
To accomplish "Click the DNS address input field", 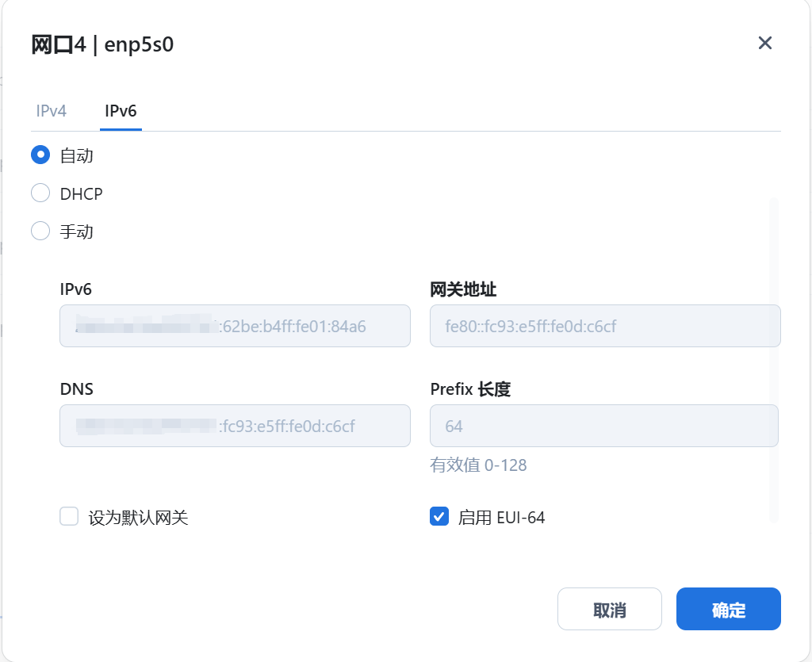I will point(235,426).
